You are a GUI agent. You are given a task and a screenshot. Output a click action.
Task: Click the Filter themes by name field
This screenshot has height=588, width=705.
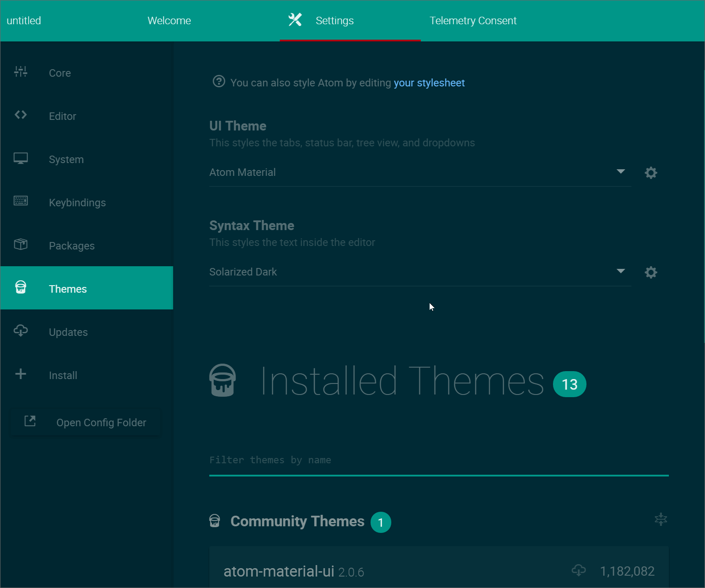[439, 460]
